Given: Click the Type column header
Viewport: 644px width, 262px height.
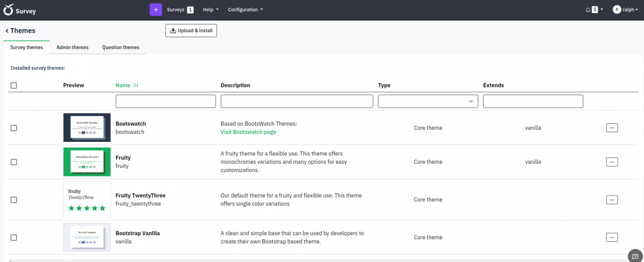Looking at the screenshot, I should click(384, 85).
